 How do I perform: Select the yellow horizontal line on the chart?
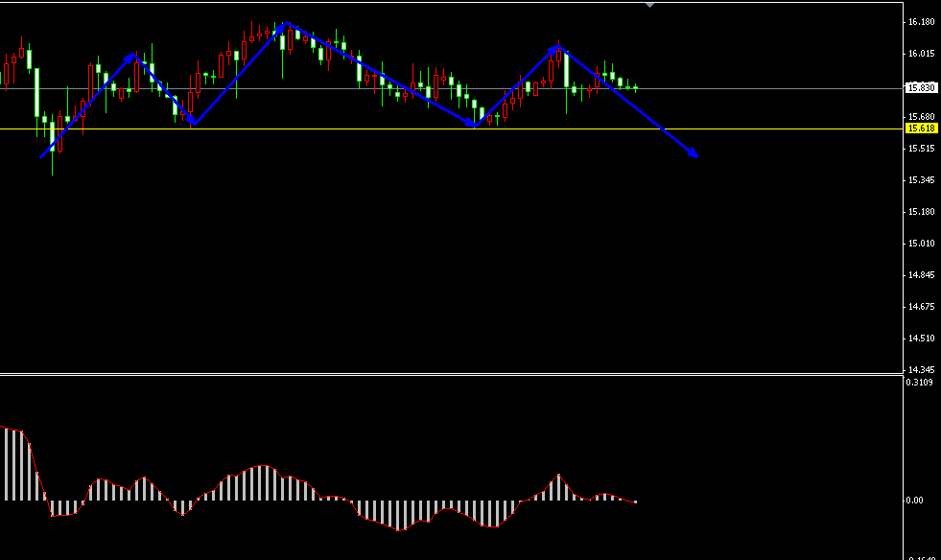click(767, 128)
